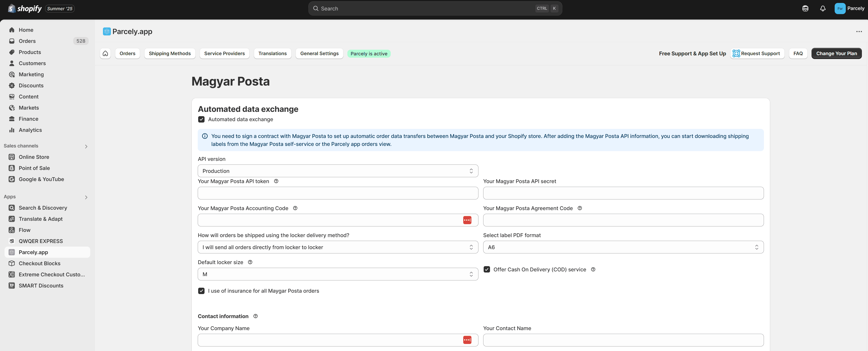Open the notifications bell icon

[x=822, y=8]
